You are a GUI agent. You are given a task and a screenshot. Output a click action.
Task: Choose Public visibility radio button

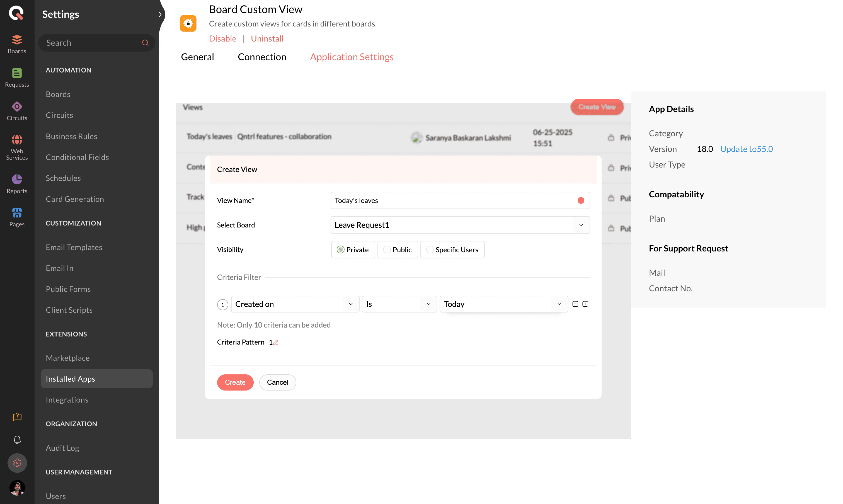[x=387, y=249]
